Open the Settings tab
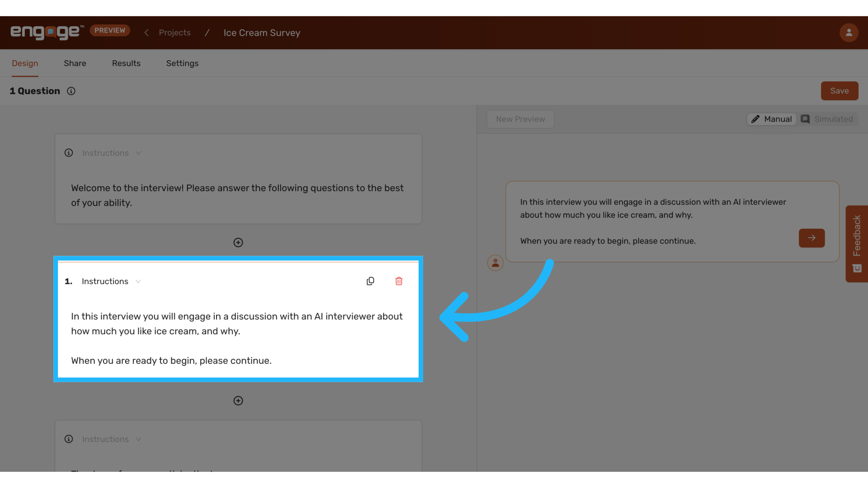Viewport: 868px width, 488px height. [x=182, y=63]
